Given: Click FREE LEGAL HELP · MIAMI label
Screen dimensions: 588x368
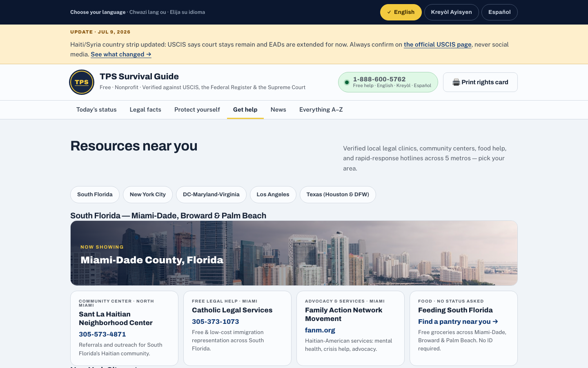Looking at the screenshot, I should click(225, 301).
